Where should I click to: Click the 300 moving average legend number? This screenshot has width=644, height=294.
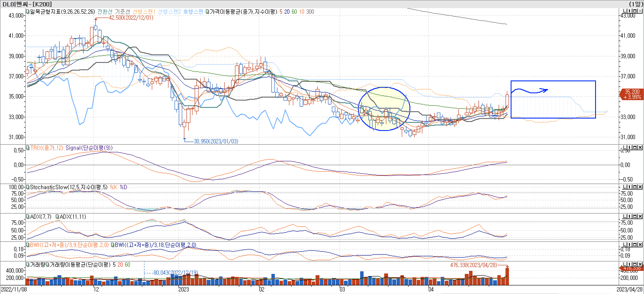pos(310,12)
